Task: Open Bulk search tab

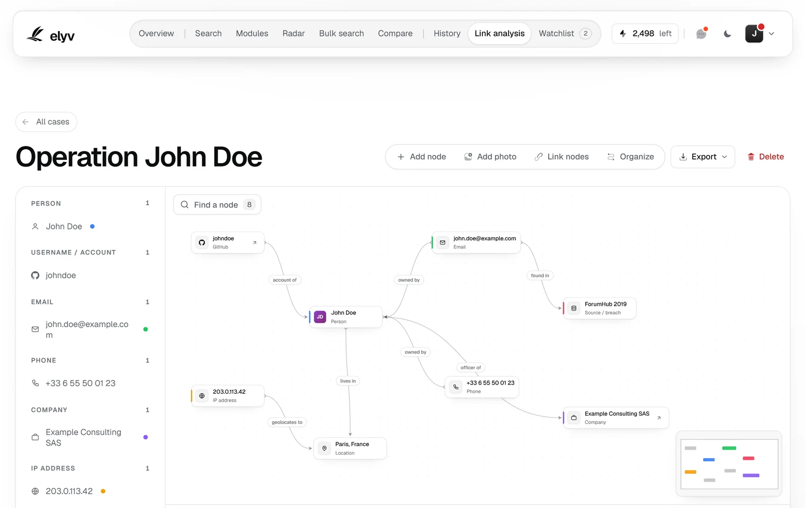Action: [x=342, y=34]
